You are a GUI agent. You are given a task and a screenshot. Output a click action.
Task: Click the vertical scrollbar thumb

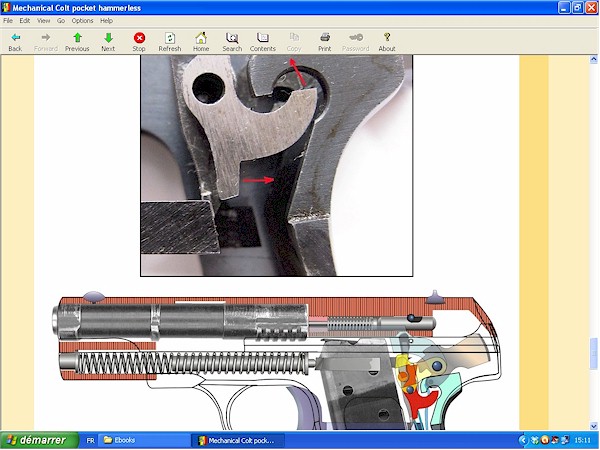click(x=593, y=354)
